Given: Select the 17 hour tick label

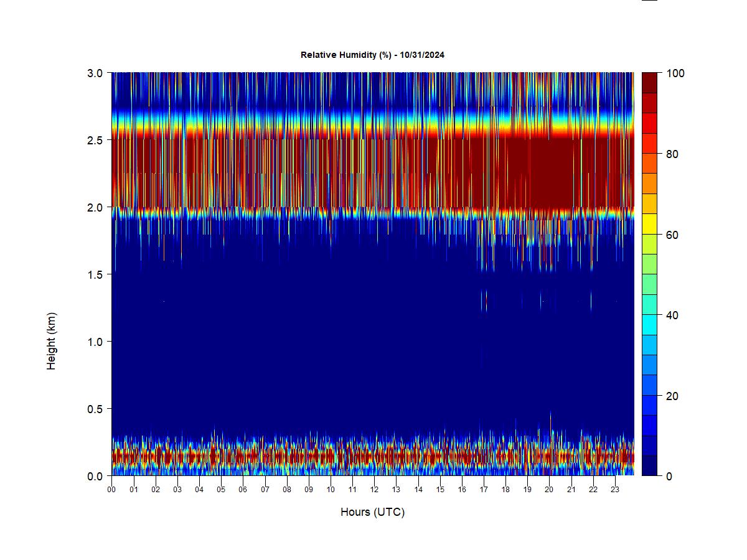Looking at the screenshot, I should 484,490.
